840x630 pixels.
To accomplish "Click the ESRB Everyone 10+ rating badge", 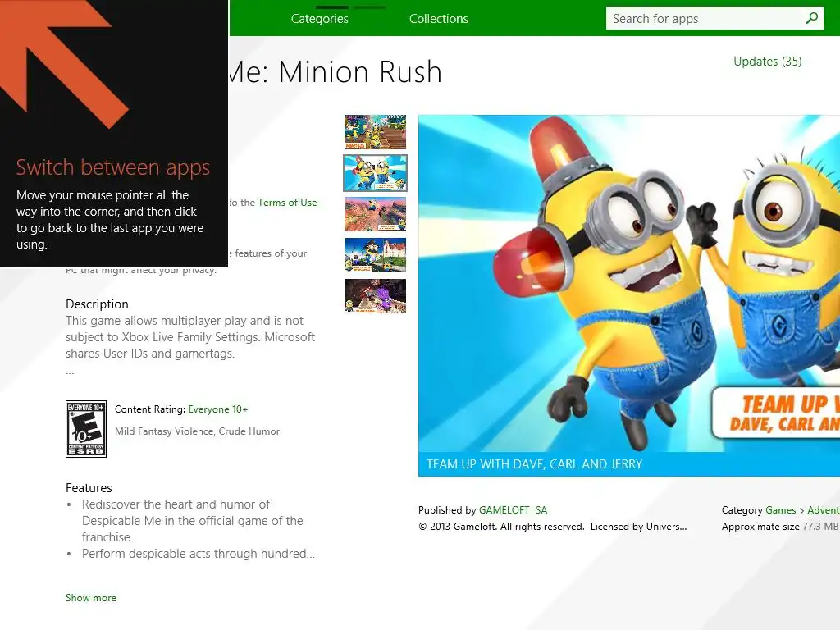I will [x=85, y=428].
